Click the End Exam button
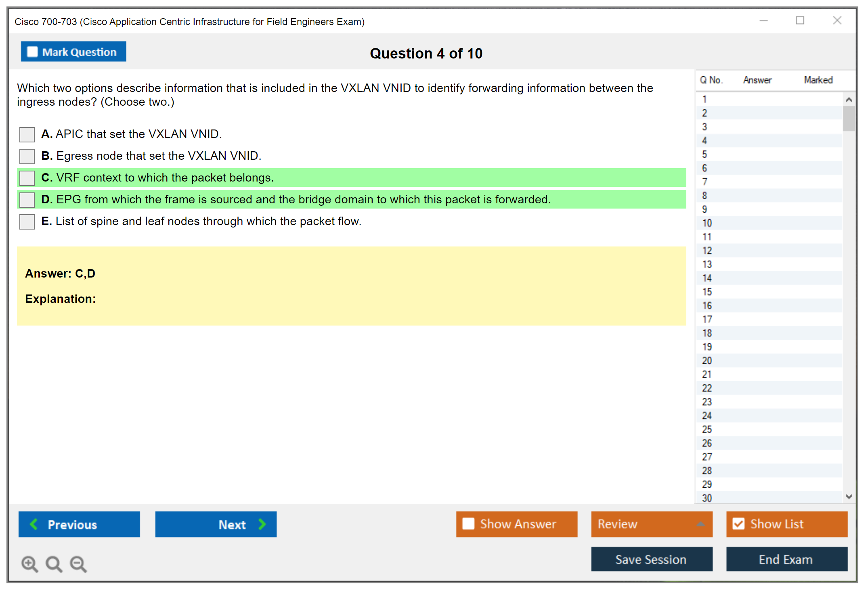Viewport: 868px width, 593px height. pos(786,559)
